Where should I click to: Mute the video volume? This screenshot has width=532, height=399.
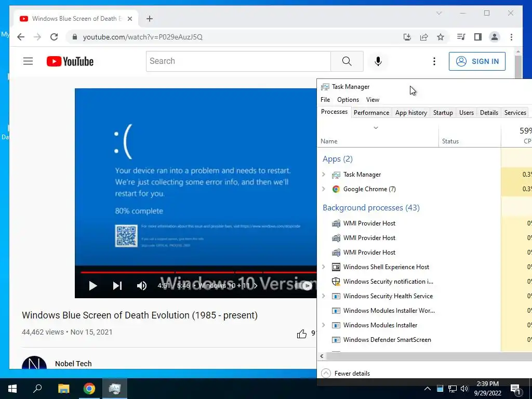pos(142,286)
